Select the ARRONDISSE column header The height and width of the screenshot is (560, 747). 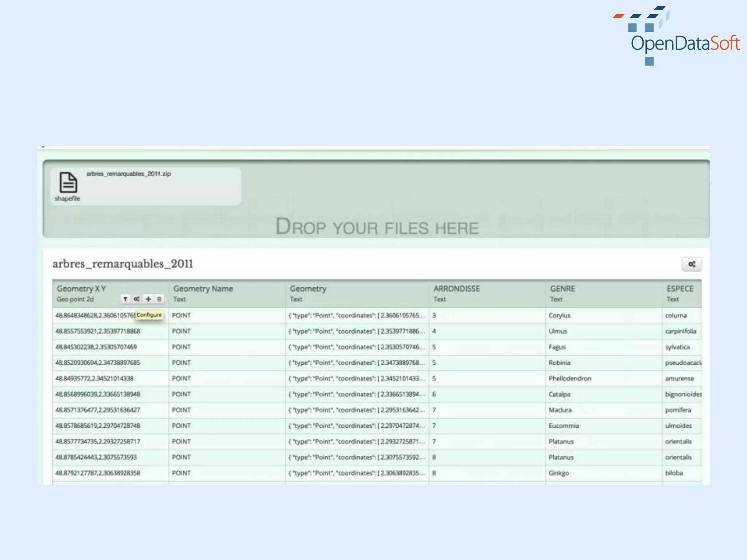[x=457, y=289]
